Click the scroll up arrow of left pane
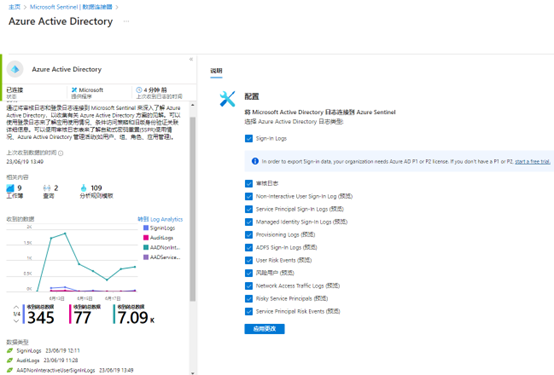554x375 pixels. (193, 105)
